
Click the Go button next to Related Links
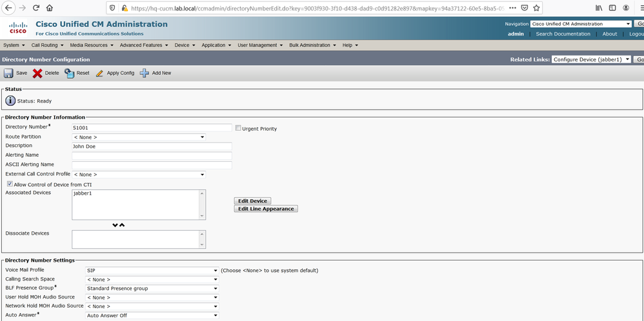click(x=639, y=59)
